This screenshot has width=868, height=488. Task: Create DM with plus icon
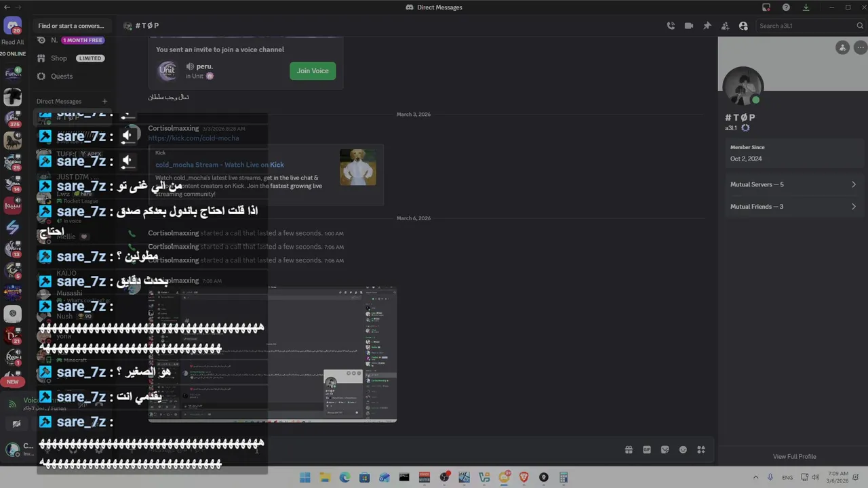tap(104, 102)
